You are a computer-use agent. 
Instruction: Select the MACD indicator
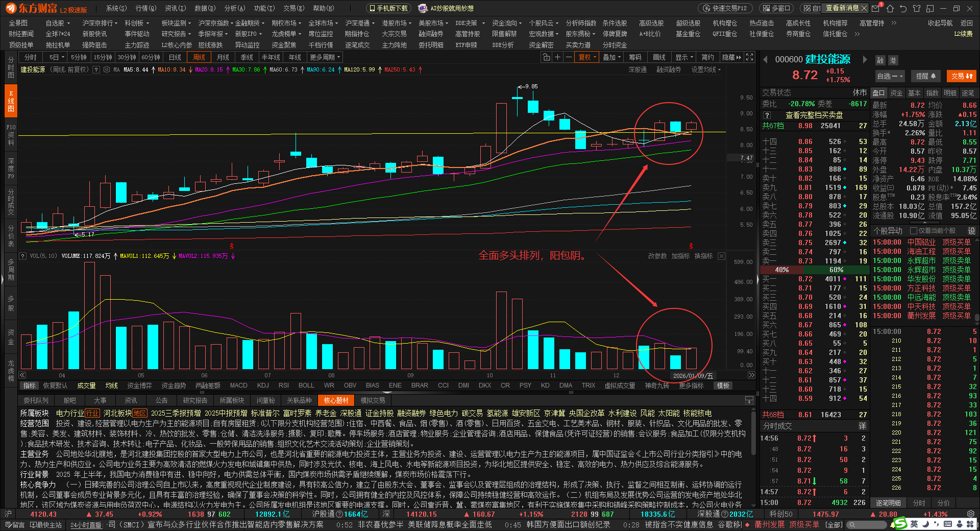pyautogui.click(x=238, y=385)
